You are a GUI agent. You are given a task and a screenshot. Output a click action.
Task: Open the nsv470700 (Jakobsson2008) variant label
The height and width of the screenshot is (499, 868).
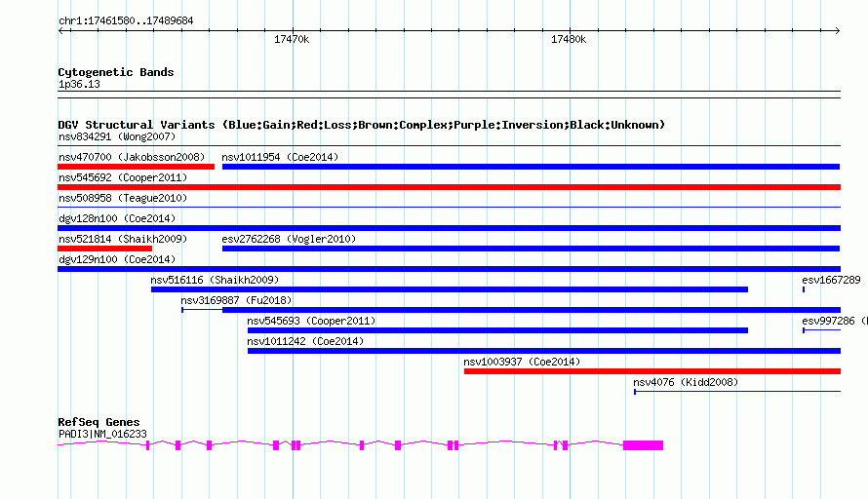click(132, 157)
